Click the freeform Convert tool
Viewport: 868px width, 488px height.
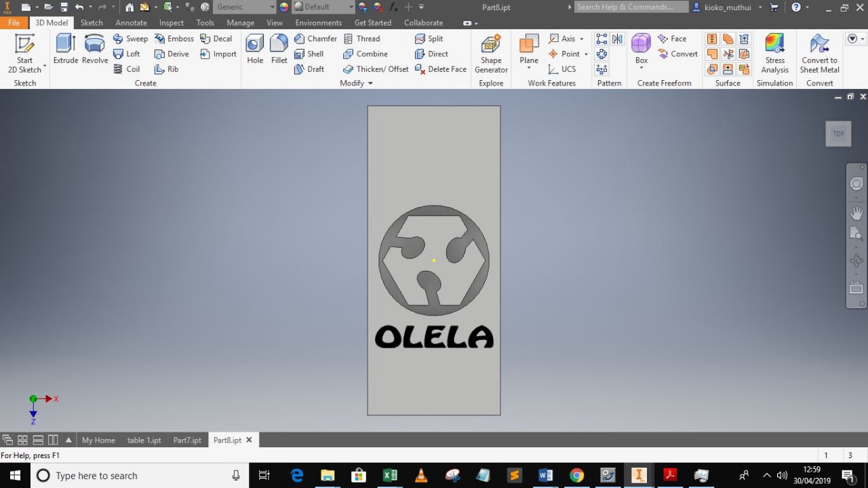pyautogui.click(x=677, y=54)
